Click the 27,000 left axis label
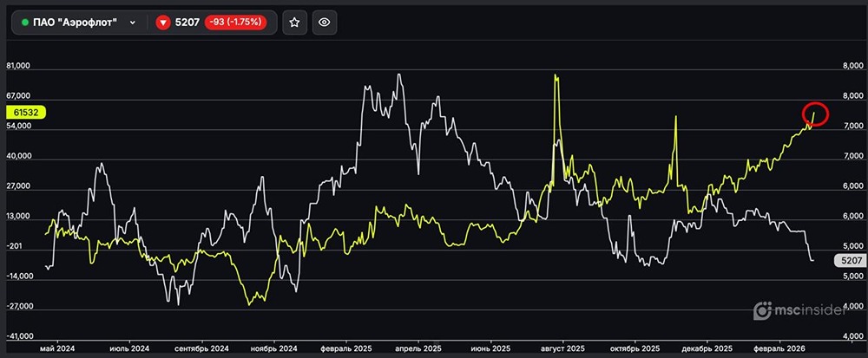Viewport: 868px width, 358px height. [x=17, y=186]
